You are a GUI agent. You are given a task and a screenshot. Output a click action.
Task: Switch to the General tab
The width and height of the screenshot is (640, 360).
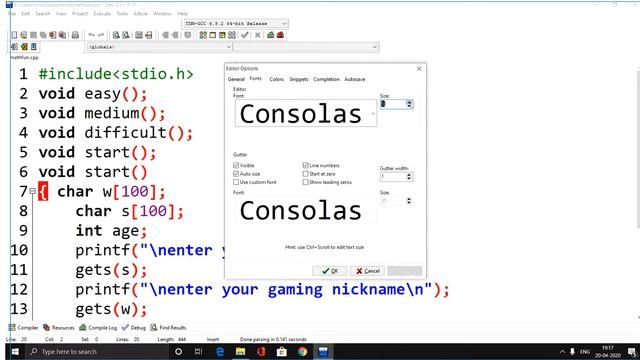pos(236,79)
